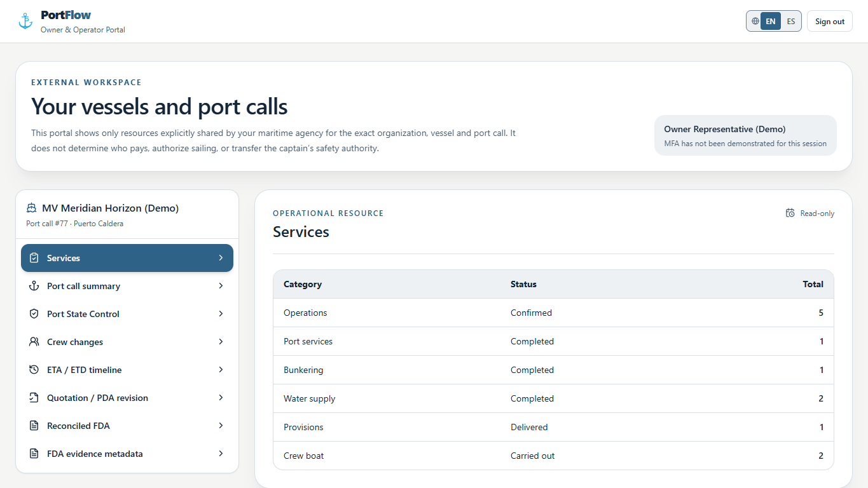Viewport: 868px width, 488px height.
Task: Click the PortFlow brand name
Action: coord(65,15)
